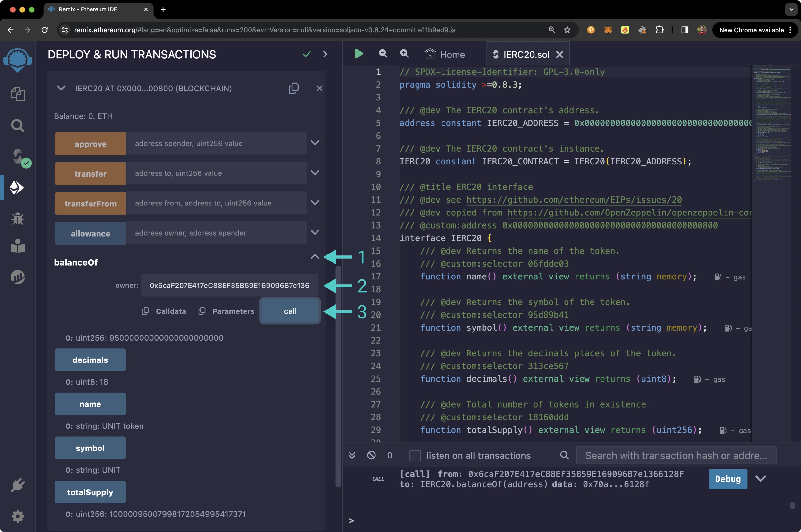Expand the call log details chevron
801x532 pixels.
click(760, 478)
